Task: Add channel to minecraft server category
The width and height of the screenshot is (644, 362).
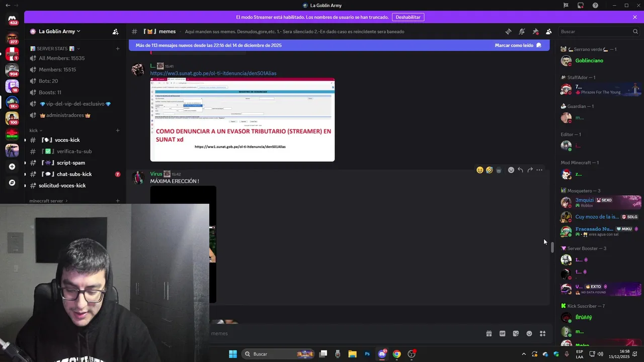Action: 118,201
